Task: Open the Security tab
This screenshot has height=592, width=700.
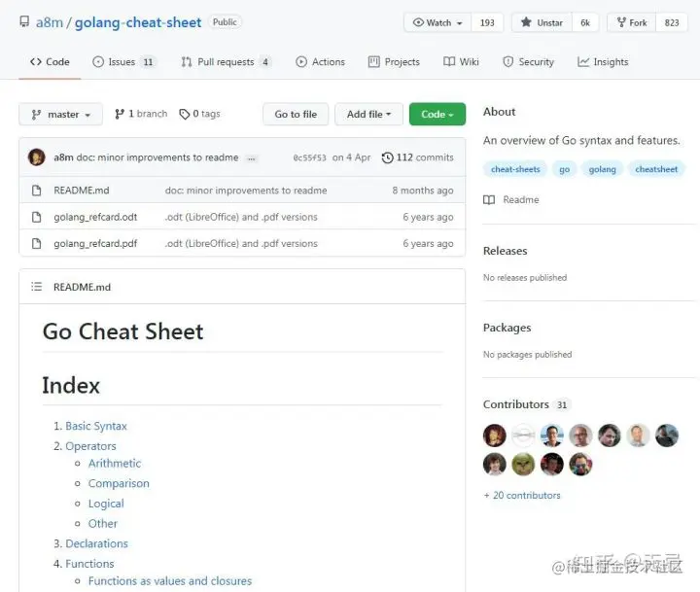Action: [528, 61]
